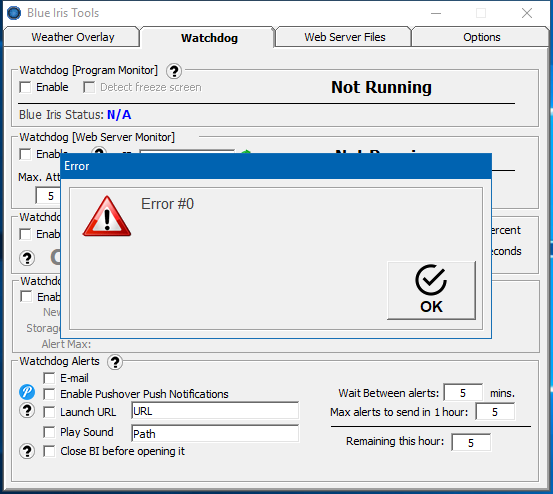Click Wait Between alerts minutes field

(x=463, y=393)
